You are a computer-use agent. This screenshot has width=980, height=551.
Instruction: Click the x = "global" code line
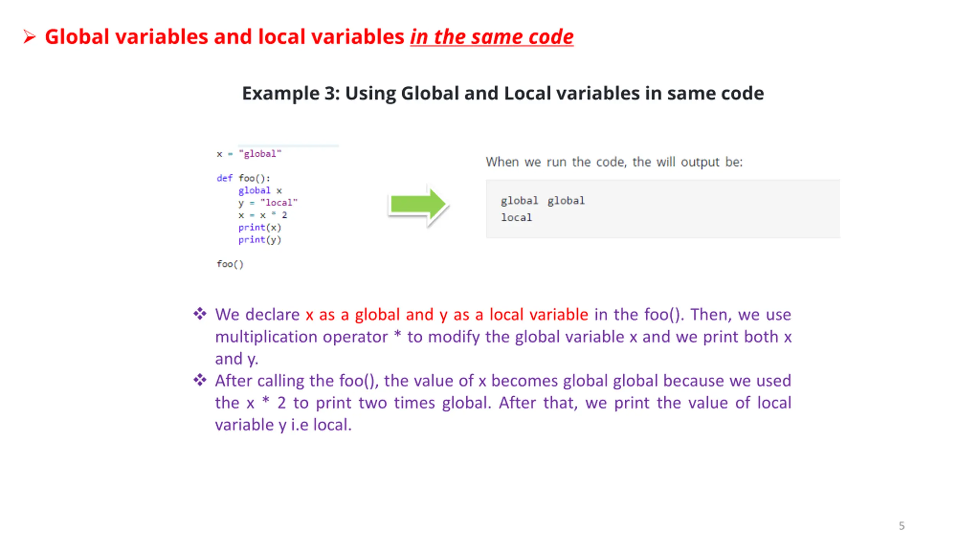point(249,154)
